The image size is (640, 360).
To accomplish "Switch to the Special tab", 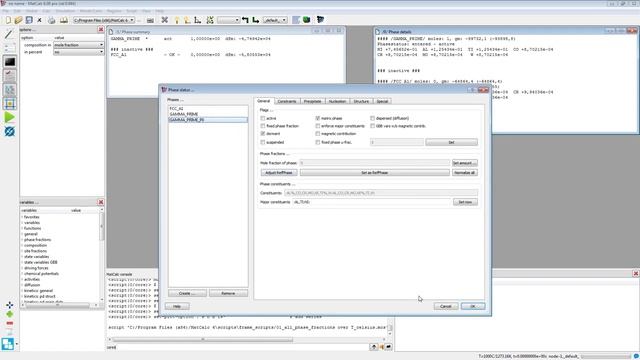I will coord(382,101).
